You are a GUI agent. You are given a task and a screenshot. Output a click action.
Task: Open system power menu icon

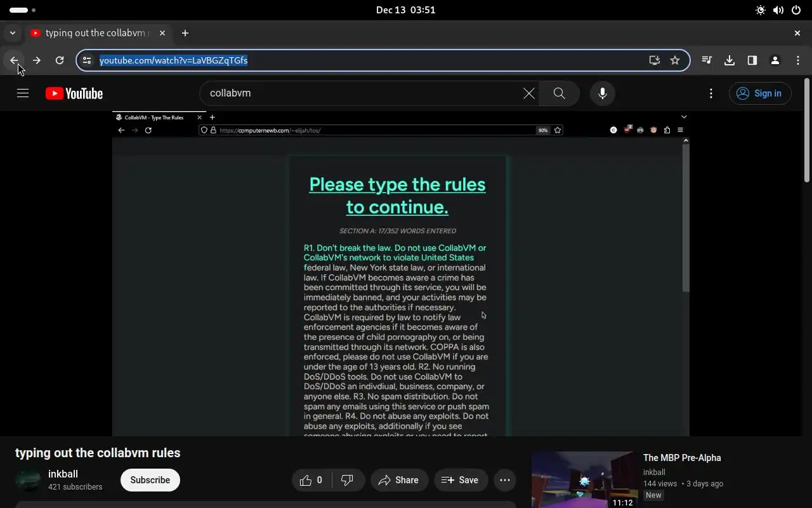(x=796, y=10)
